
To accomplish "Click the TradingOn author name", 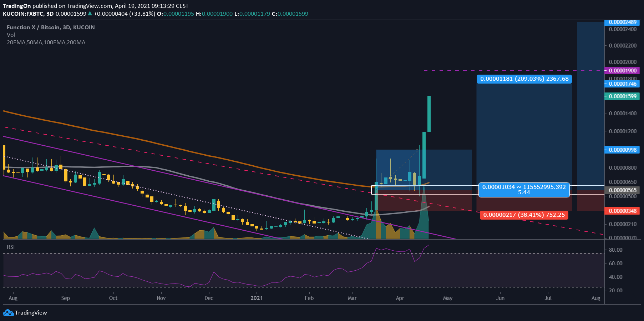I will (x=17, y=6).
